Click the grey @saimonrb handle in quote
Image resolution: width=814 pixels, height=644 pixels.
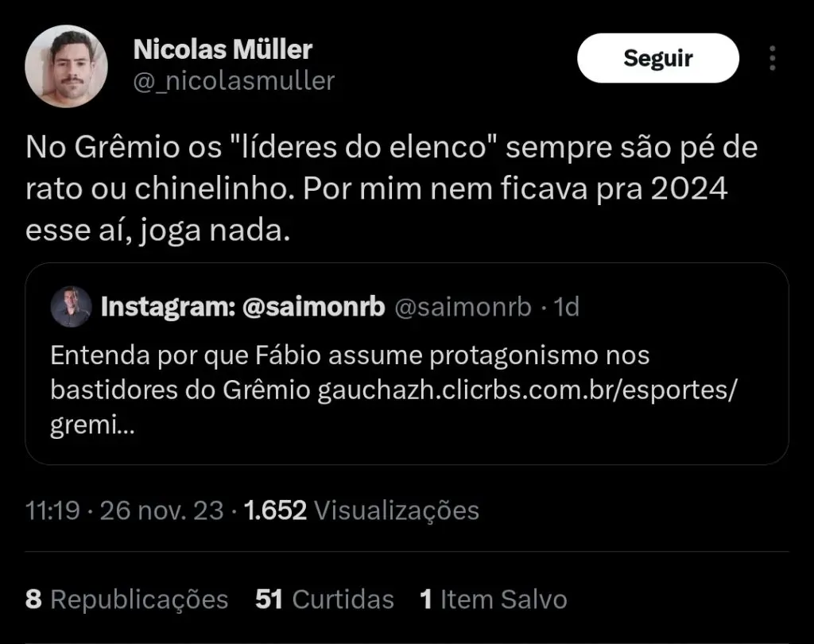point(463,308)
